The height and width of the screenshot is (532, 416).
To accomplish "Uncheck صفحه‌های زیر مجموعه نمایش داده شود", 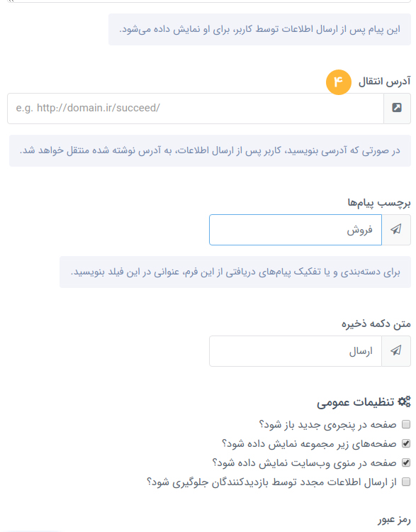I will pos(406,443).
